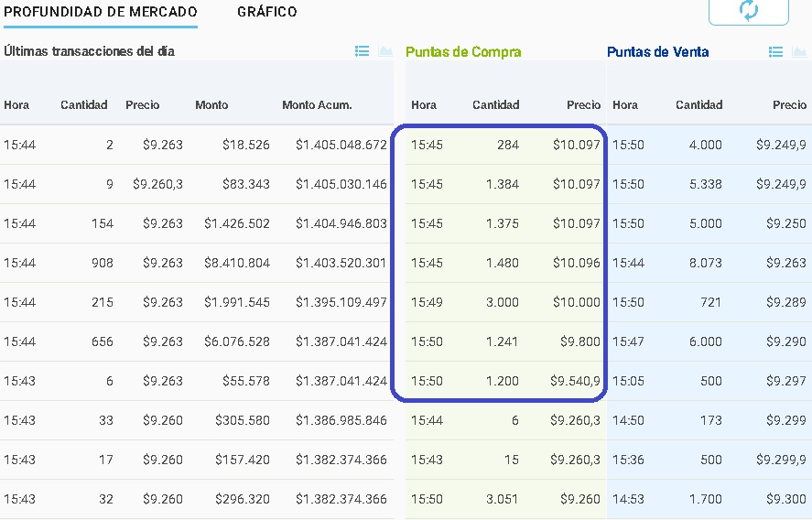Image resolution: width=812 pixels, height=520 pixels.
Task: Switch Últimas transacciones to chart view
Action: (x=385, y=51)
